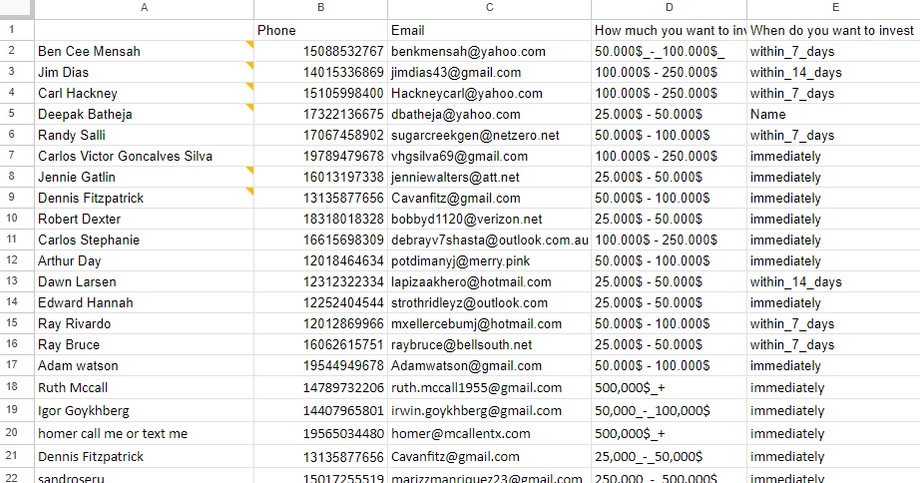Click 'within_14_days' in Jim Dias row
Screen dimensions: 920x483
pyautogui.click(x=834, y=72)
